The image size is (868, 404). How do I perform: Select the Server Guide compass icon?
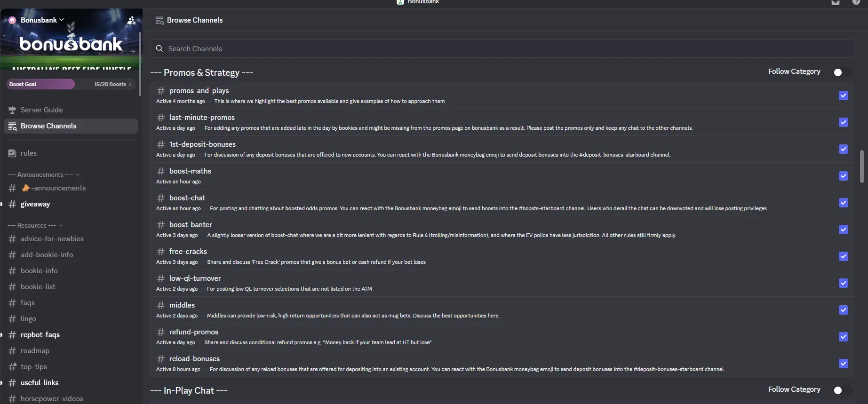click(11, 110)
